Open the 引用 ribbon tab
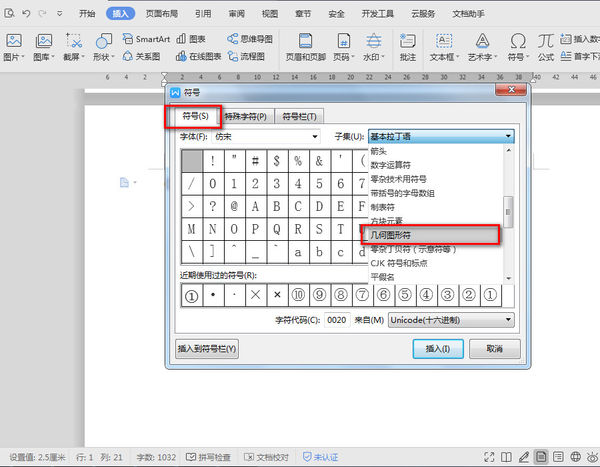 [203, 14]
